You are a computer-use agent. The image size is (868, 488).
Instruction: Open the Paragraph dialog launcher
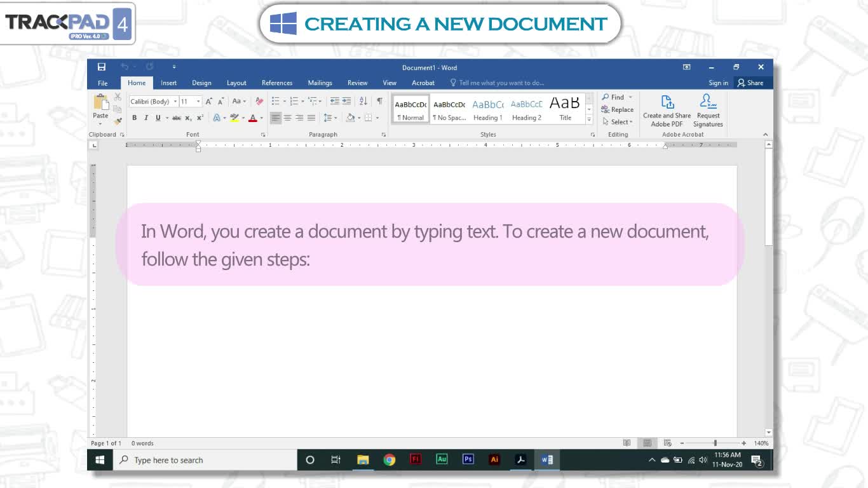click(x=384, y=135)
